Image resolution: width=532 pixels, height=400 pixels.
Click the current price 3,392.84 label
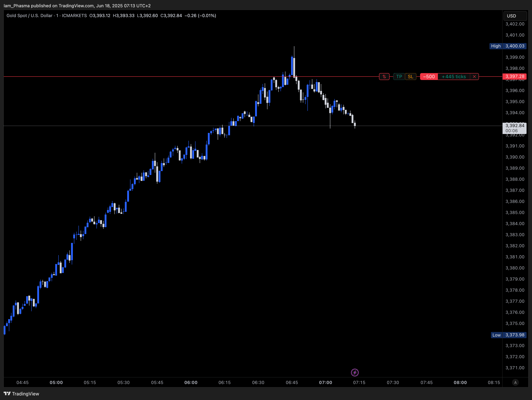(x=515, y=125)
